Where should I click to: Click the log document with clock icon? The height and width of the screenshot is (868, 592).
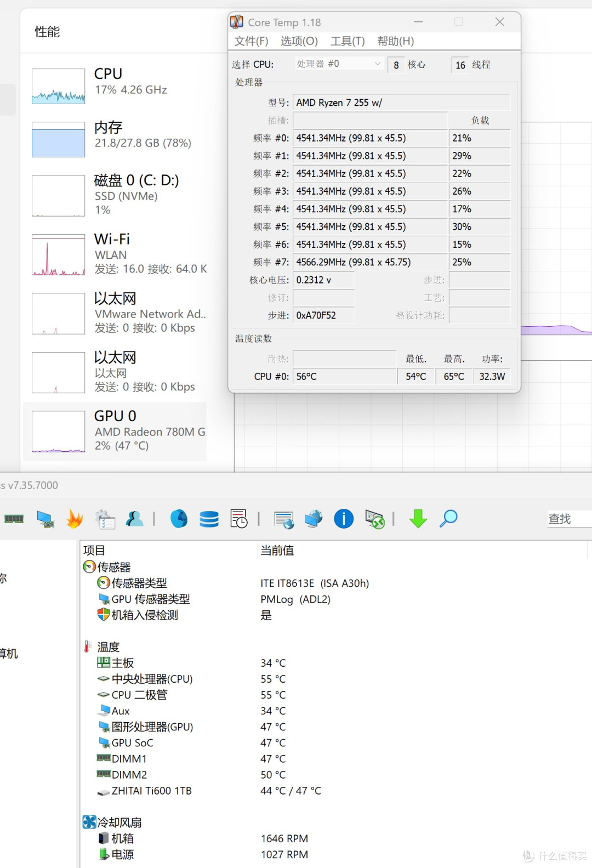(x=239, y=519)
